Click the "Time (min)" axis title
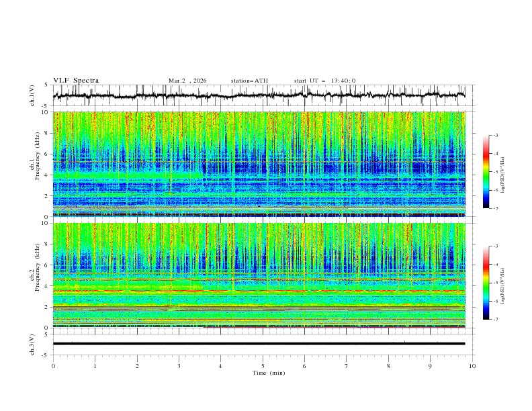The height and width of the screenshot is (411, 532). click(269, 373)
